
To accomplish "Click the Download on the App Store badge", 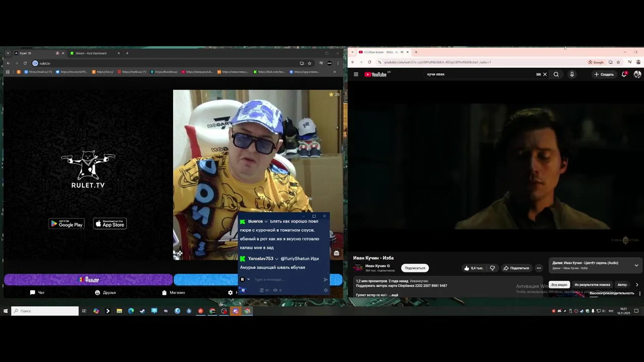I will pos(110,224).
